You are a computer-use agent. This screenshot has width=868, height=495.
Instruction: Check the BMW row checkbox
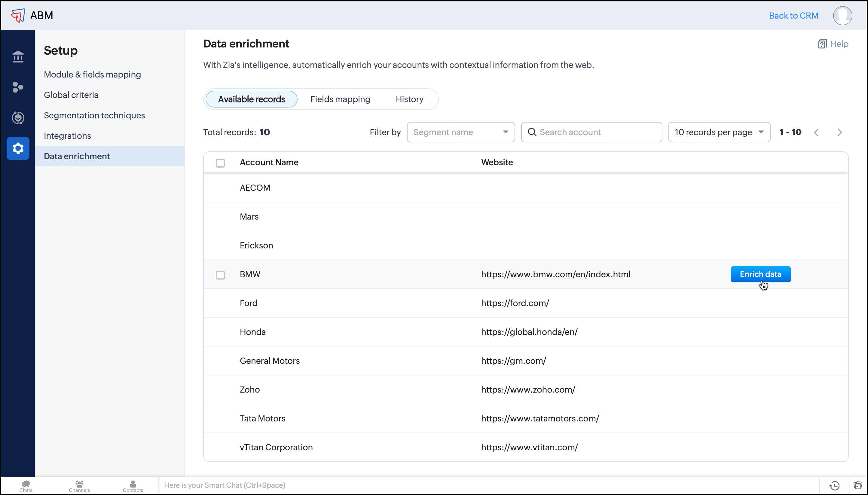coord(220,275)
